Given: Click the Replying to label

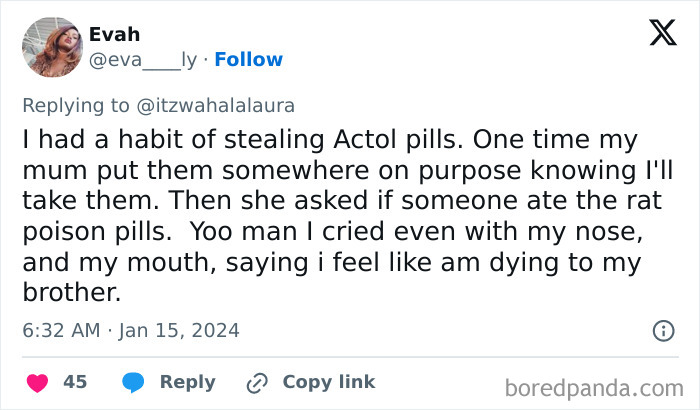Looking at the screenshot, I should [x=74, y=104].
